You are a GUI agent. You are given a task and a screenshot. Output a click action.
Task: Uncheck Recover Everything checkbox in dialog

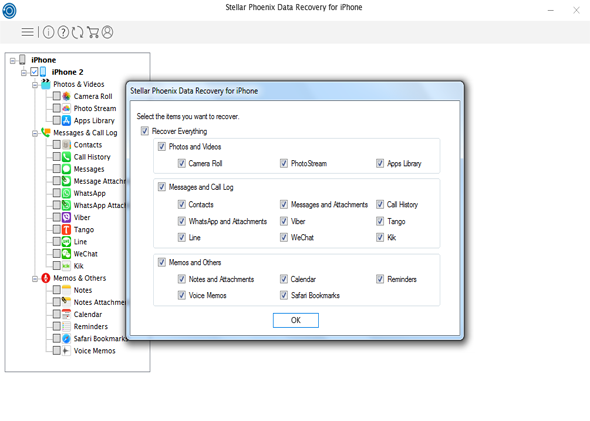[x=144, y=131]
